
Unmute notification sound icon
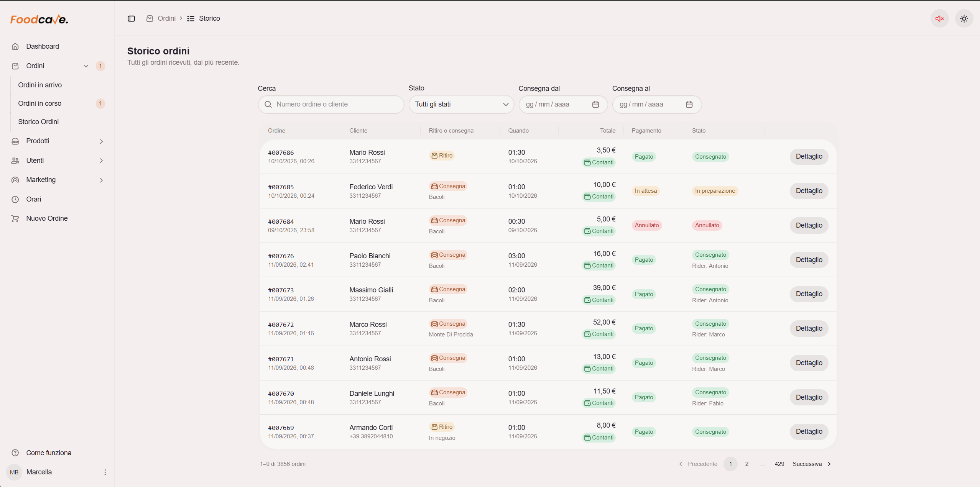point(939,18)
